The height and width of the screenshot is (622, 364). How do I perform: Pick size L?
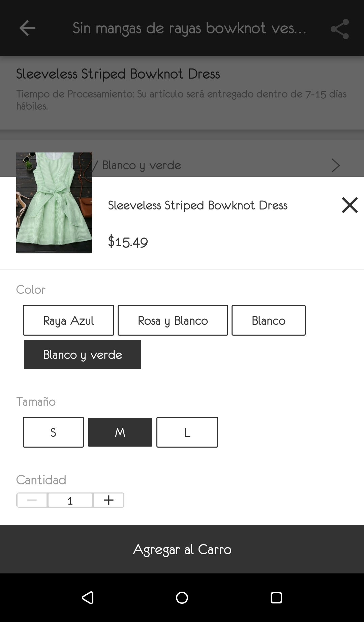point(187,432)
